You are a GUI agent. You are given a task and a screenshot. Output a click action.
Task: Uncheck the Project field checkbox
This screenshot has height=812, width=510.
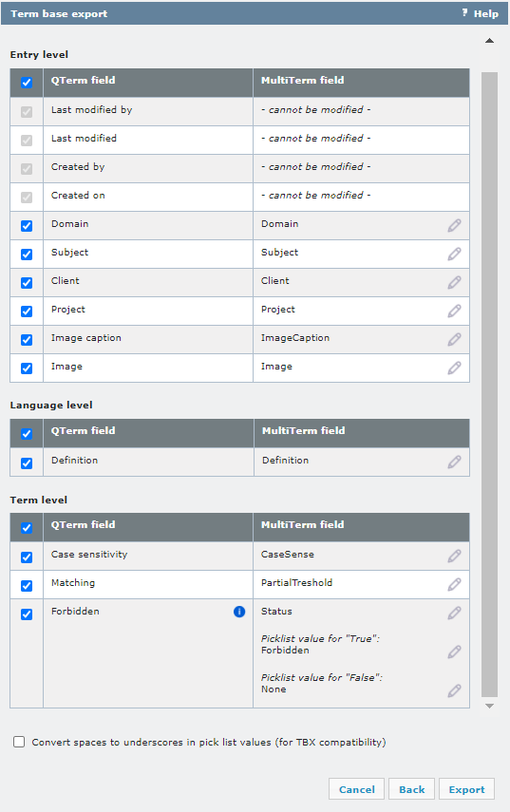(x=27, y=312)
